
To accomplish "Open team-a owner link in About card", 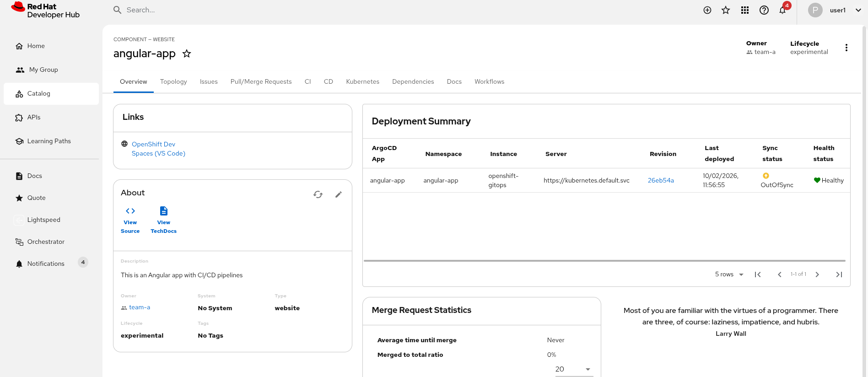I will coord(140,307).
